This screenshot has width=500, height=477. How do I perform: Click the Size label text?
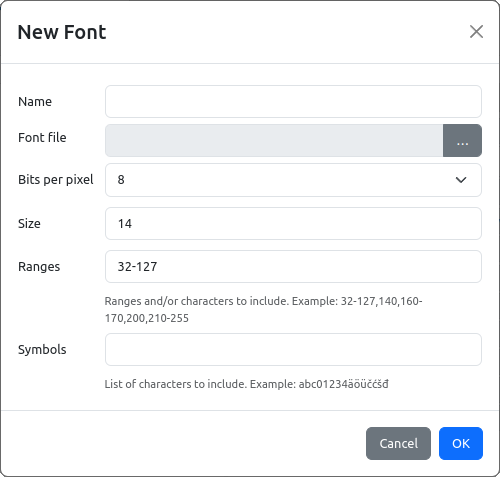29,223
